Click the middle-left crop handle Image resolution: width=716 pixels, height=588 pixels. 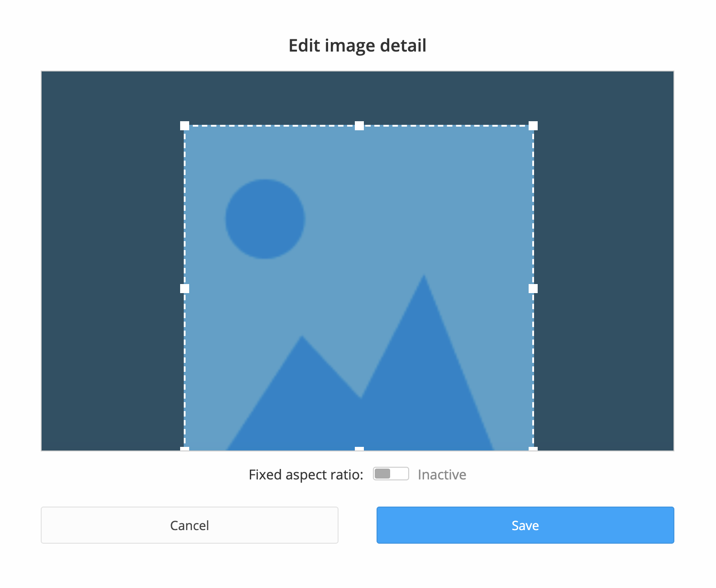coord(185,289)
